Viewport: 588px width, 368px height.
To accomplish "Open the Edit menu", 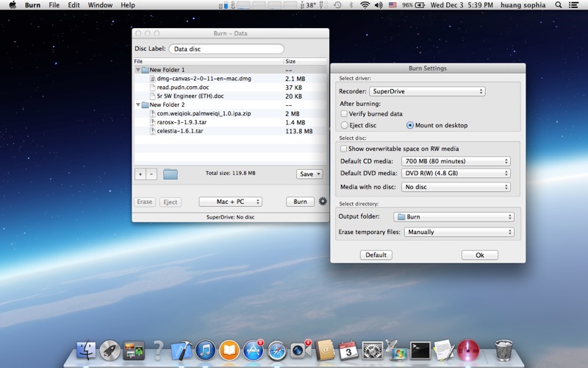I will pos(73,5).
